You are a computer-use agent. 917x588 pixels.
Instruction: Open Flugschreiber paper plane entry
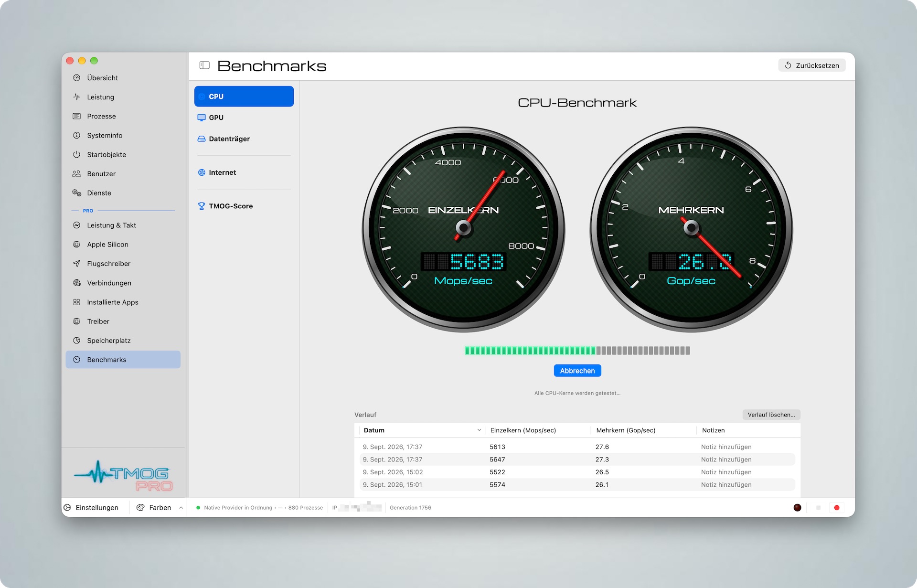(x=123, y=264)
